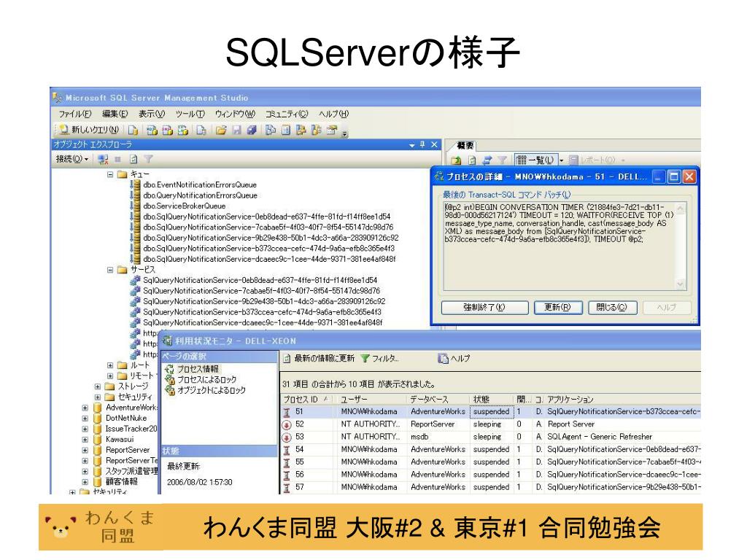Image resolution: width=747 pixels, height=560 pixels.
Task: Click the フィルタ funnel button
Action: [x=379, y=358]
